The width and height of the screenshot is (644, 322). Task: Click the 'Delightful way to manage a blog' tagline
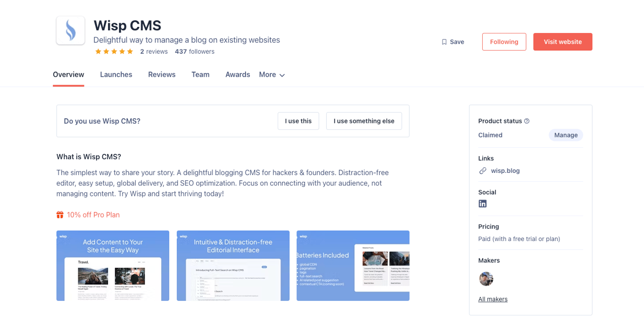[187, 40]
